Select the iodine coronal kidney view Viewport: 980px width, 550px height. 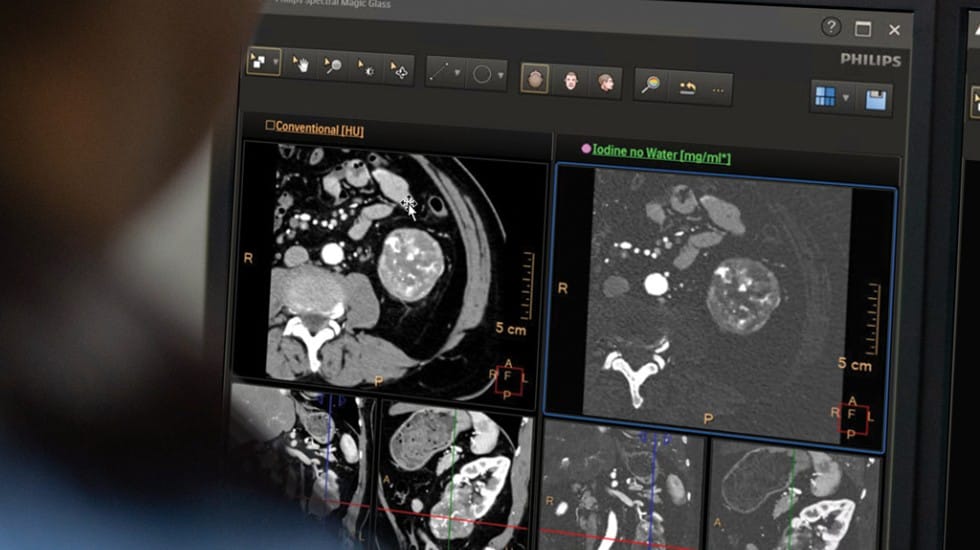coord(795,497)
